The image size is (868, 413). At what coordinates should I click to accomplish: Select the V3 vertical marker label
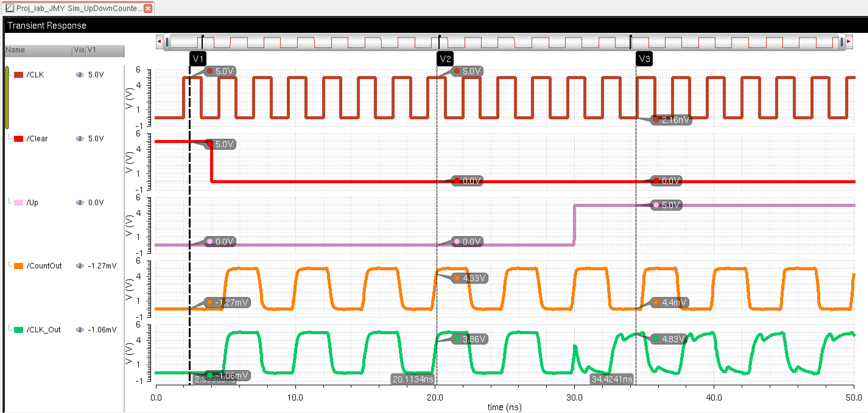(x=644, y=59)
